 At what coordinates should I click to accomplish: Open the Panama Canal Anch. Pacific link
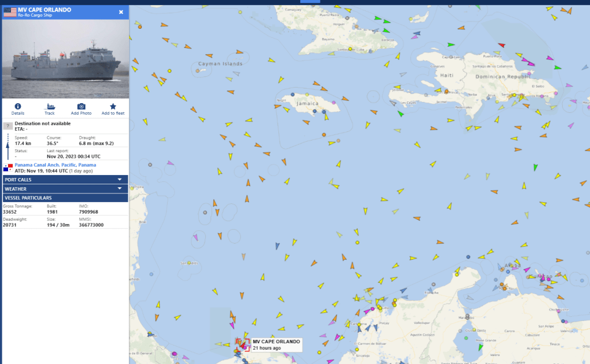(55, 165)
